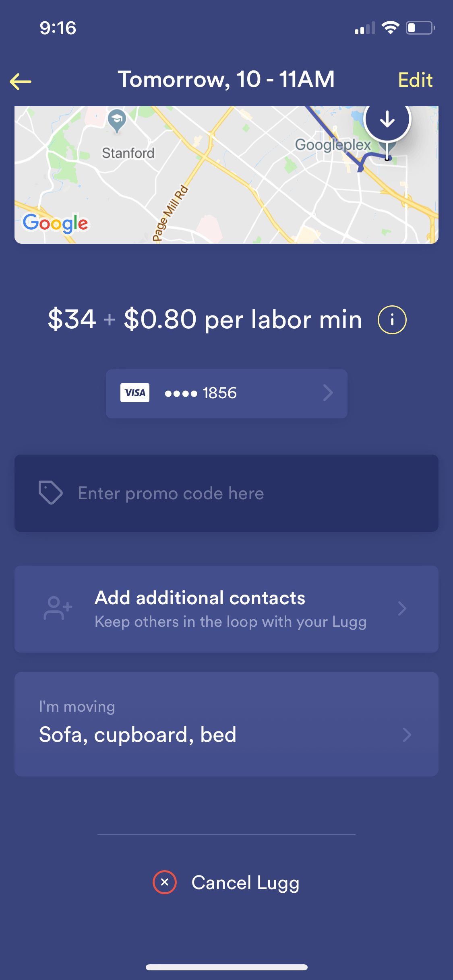Tap the Stanford university marker
This screenshot has height=980, width=453.
(x=117, y=121)
